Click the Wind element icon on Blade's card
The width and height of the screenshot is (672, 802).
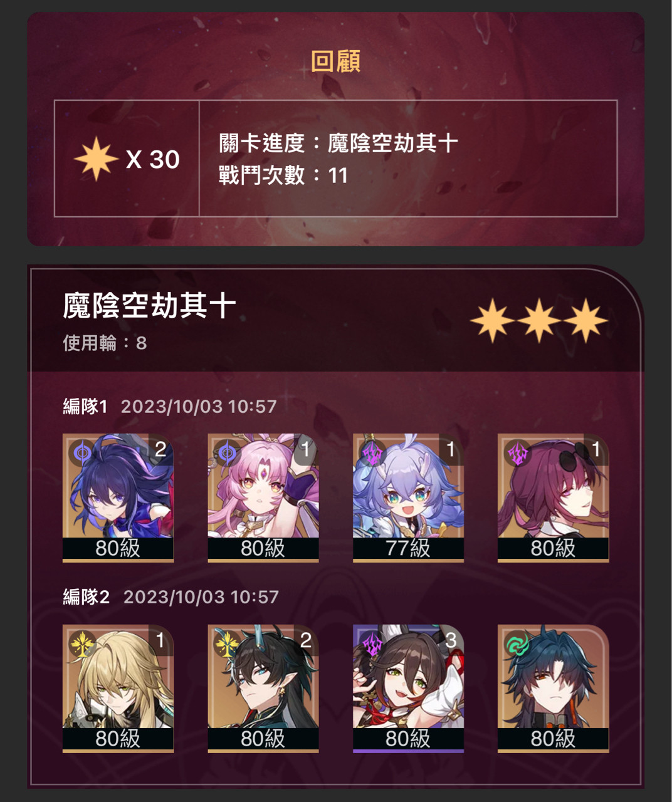518,643
